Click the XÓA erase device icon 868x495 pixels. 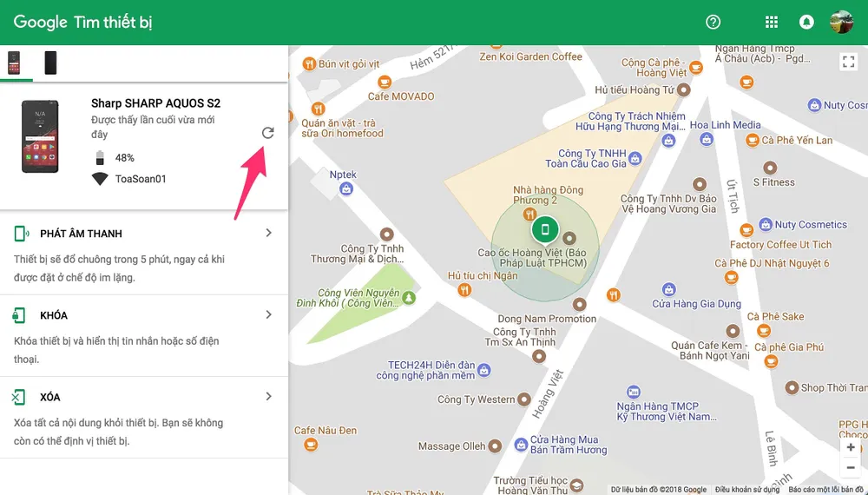pos(19,397)
